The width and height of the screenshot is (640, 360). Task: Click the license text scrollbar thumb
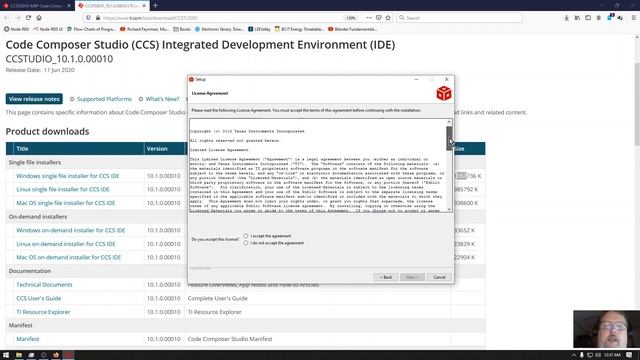[449, 138]
